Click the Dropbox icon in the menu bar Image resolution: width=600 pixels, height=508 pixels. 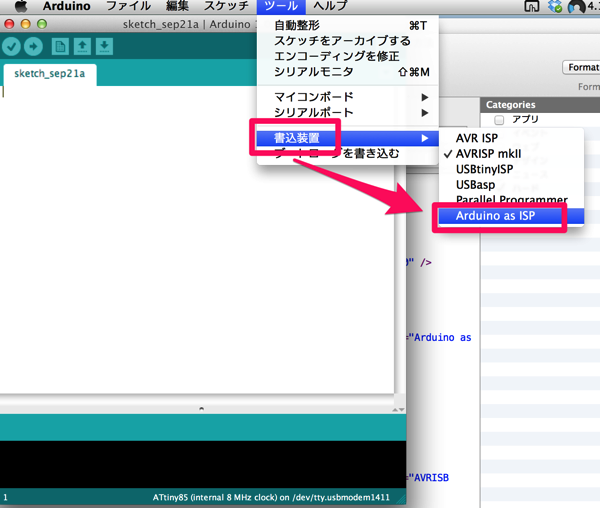click(554, 6)
